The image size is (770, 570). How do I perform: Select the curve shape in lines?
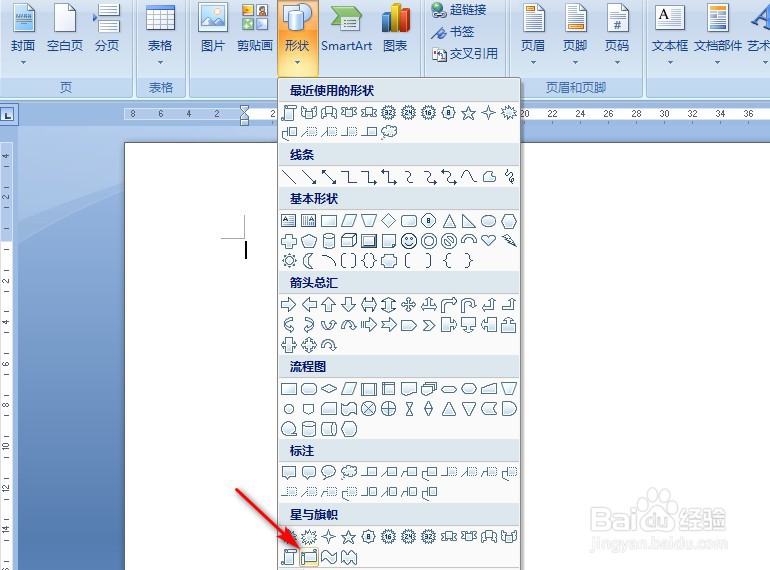click(x=468, y=177)
